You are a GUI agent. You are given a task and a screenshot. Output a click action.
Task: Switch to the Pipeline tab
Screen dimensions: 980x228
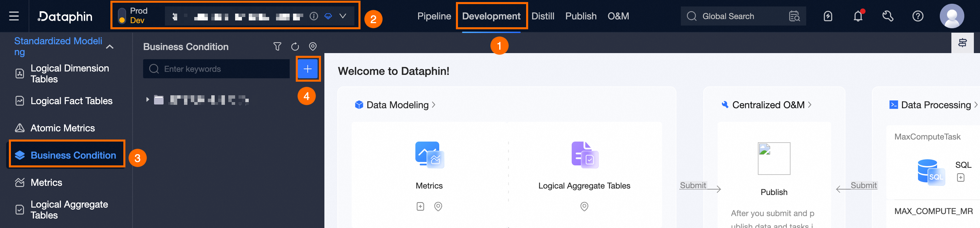click(x=434, y=16)
